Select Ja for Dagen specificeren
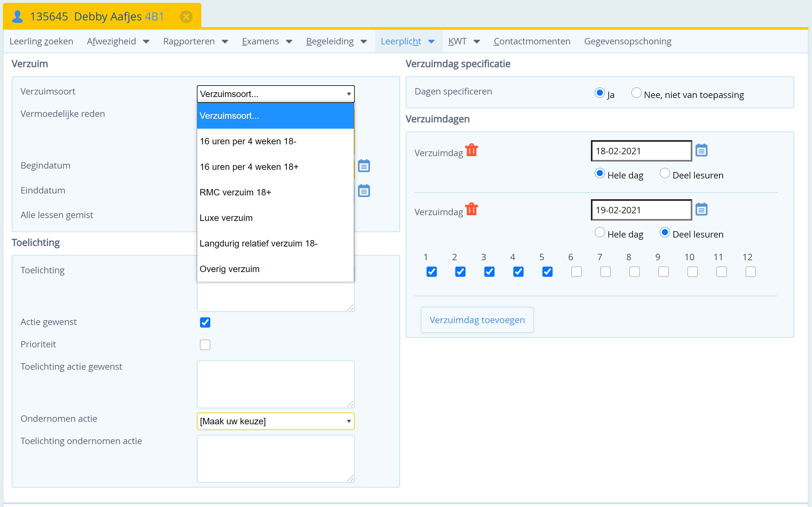The width and height of the screenshot is (812, 507). pos(600,93)
